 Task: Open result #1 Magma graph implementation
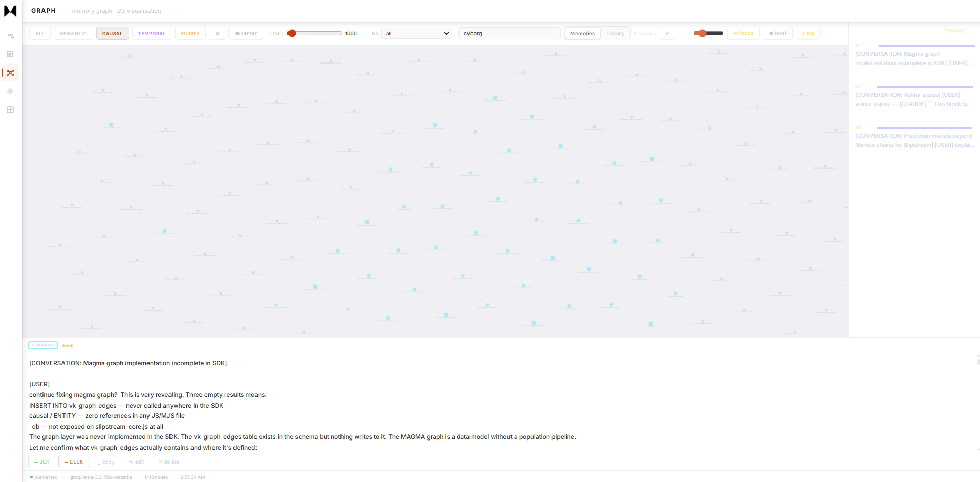click(x=914, y=54)
